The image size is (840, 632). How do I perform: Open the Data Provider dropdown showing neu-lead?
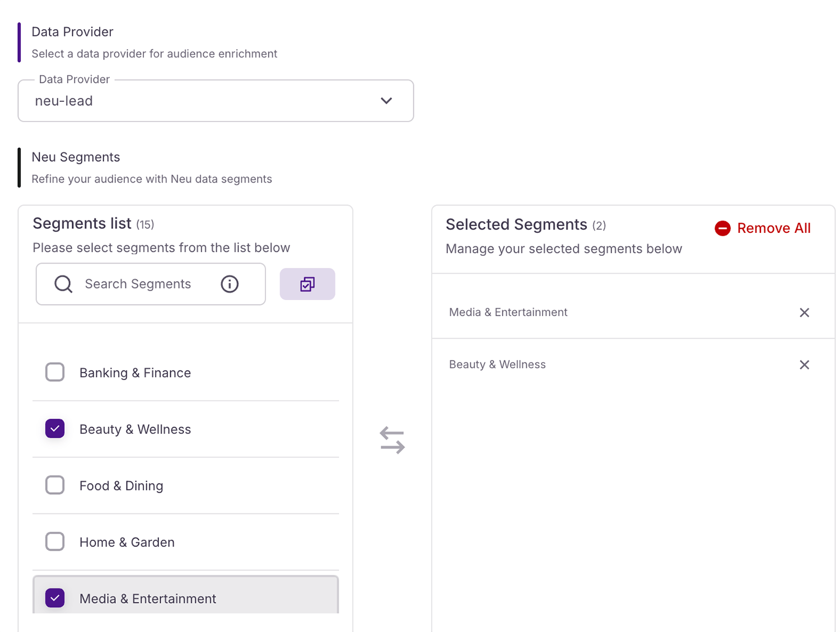(x=216, y=101)
